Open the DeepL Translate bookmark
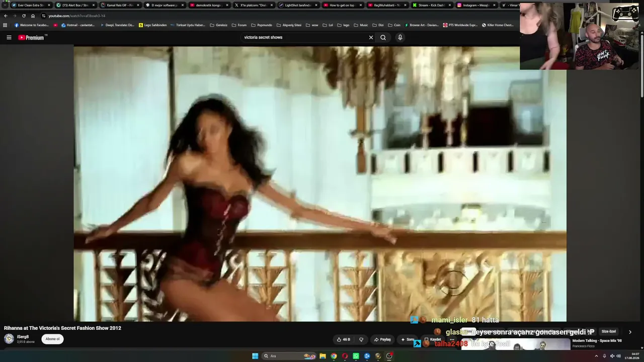The height and width of the screenshot is (362, 644). (x=117, y=25)
